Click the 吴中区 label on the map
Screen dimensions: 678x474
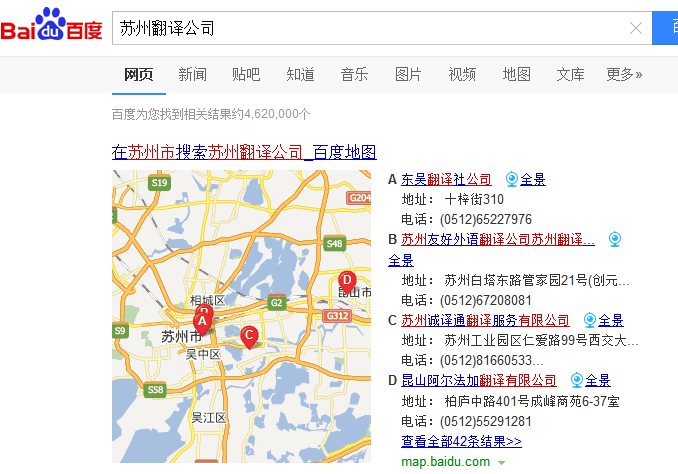(203, 355)
